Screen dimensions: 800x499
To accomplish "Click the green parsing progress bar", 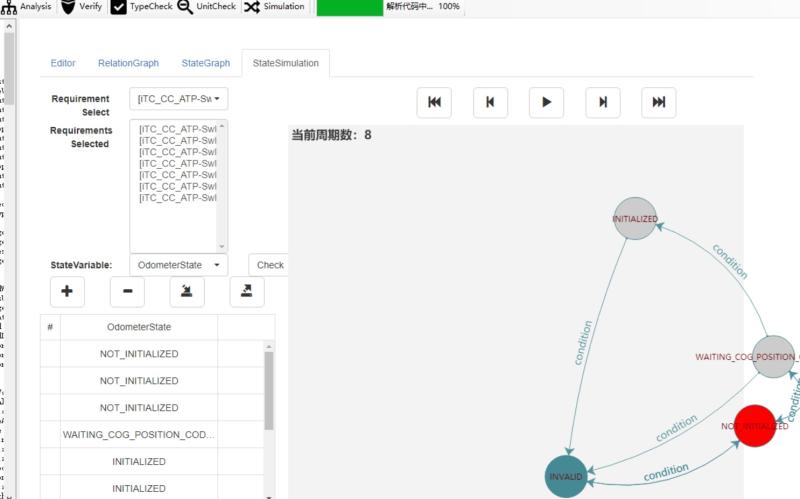I will tap(349, 7).
